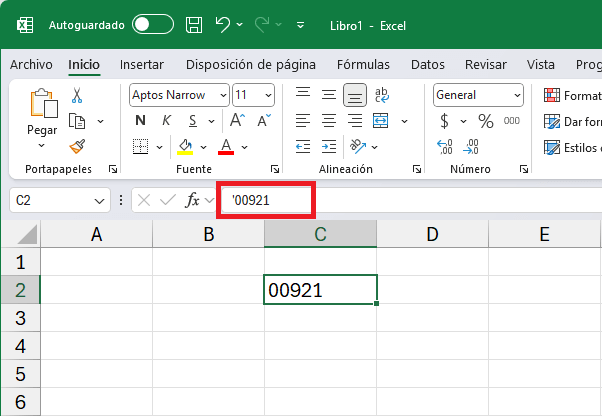
Task: Click the Cut scissors icon
Action: (x=77, y=95)
